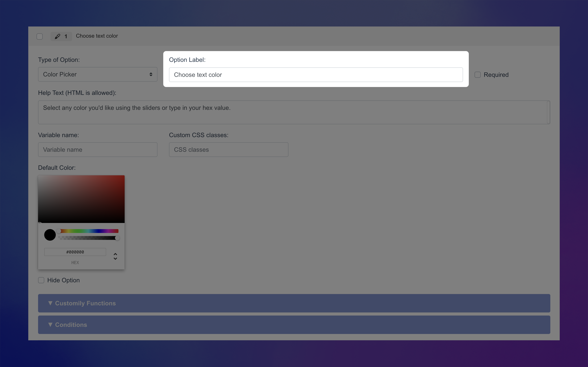Tick the checkbox in option header row
This screenshot has height=367, width=588.
coord(40,36)
